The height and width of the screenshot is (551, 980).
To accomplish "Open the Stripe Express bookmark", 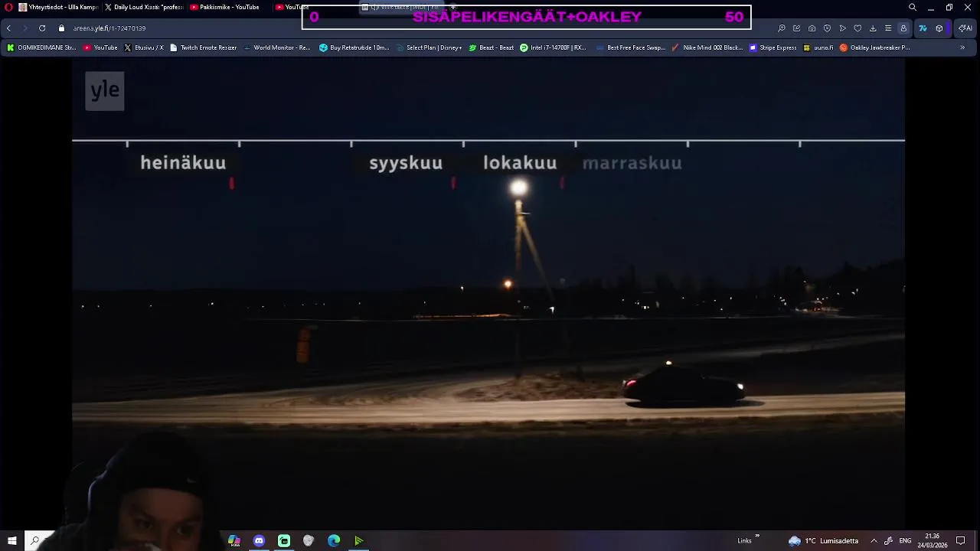I will pos(773,47).
